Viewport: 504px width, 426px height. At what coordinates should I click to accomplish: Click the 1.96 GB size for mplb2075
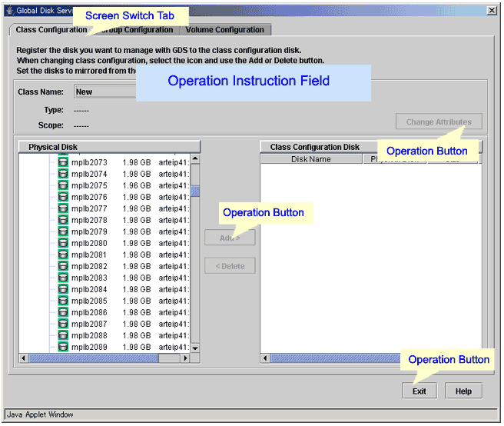137,185
